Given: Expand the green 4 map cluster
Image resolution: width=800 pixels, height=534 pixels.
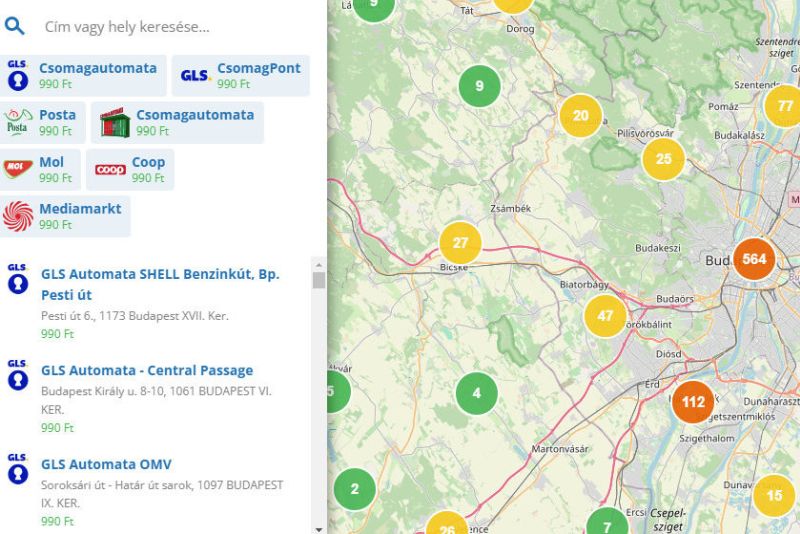Looking at the screenshot, I should pyautogui.click(x=477, y=393).
